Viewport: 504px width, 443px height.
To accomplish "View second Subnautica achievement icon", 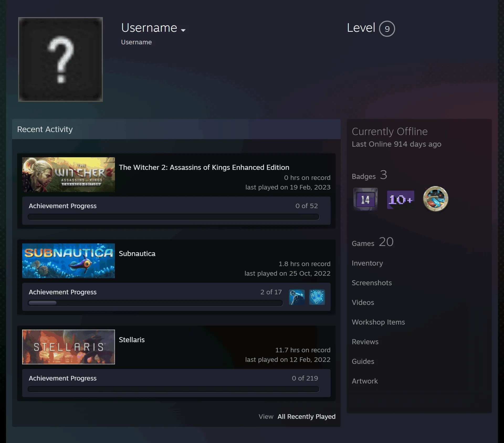I will 317,297.
